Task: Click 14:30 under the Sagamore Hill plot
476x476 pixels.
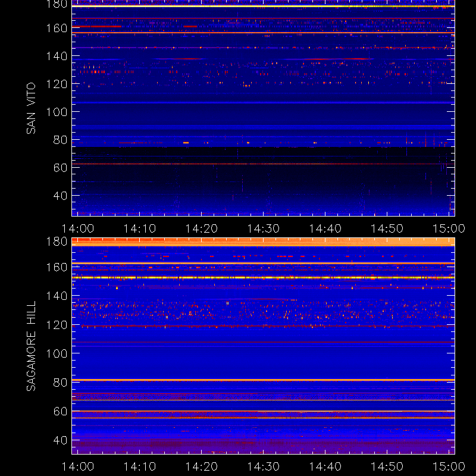Action: (263, 466)
